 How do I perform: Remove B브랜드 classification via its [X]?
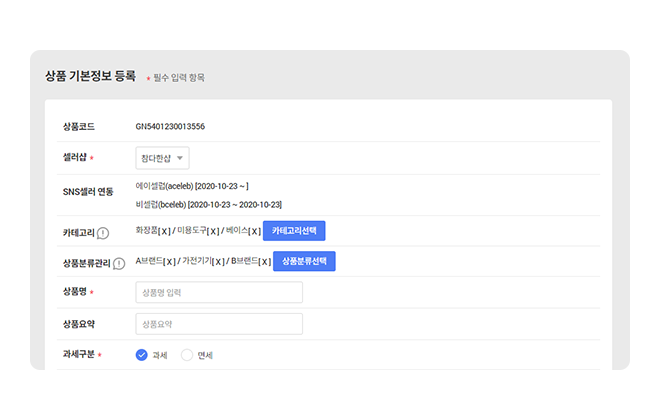tap(265, 262)
